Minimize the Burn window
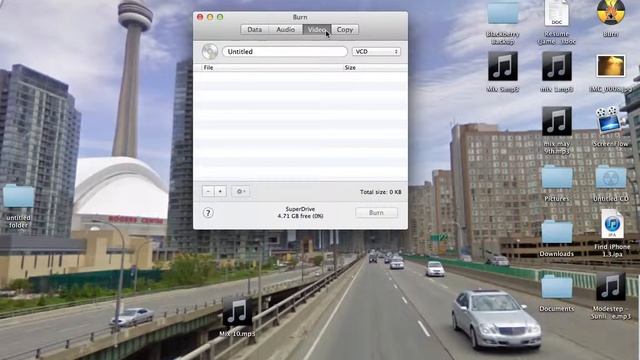 (210, 17)
